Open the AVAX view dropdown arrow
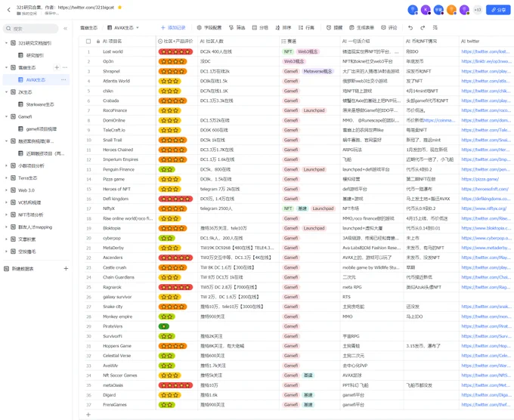This screenshot has width=514, height=420. coord(138,28)
